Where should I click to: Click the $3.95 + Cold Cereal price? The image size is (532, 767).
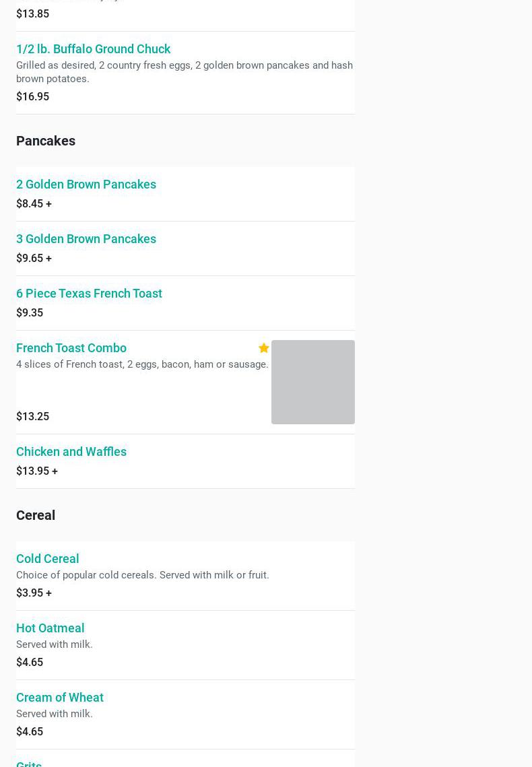click(x=34, y=593)
